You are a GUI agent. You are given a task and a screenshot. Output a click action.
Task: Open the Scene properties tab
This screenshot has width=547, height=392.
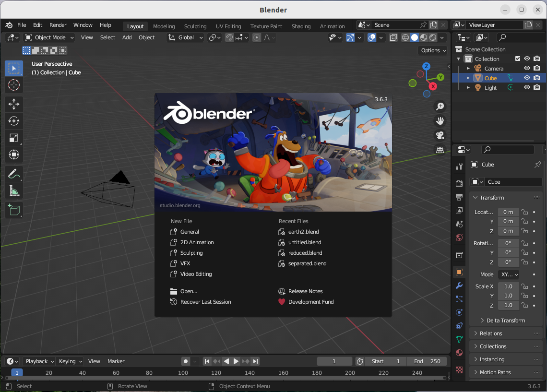coord(459,224)
